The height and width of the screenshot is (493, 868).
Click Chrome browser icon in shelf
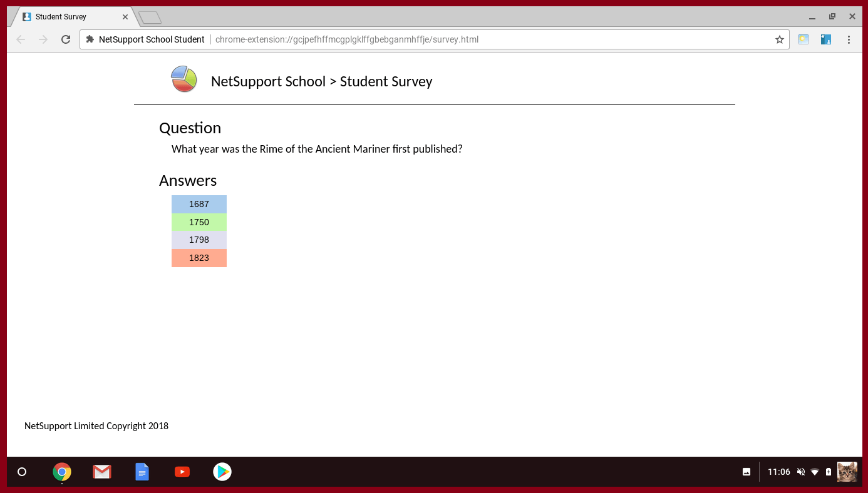[62, 472]
